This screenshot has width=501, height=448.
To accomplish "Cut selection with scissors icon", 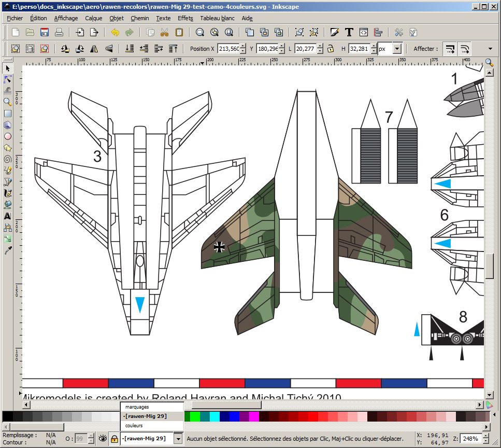I will point(164,32).
